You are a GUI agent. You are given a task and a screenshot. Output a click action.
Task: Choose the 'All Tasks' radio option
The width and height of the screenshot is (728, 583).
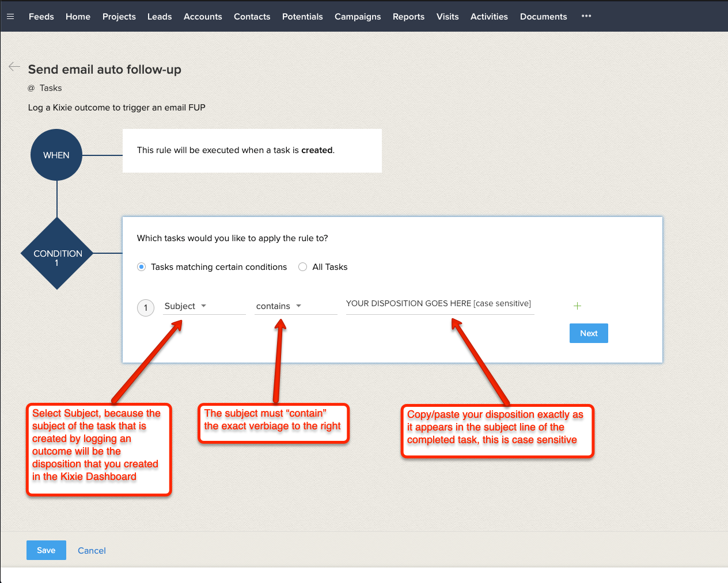pyautogui.click(x=302, y=267)
